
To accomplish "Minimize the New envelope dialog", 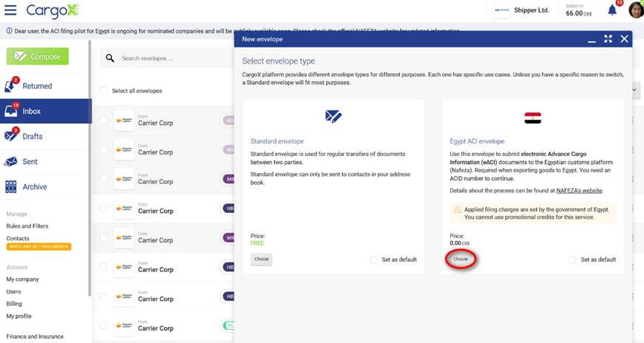I will point(592,40).
